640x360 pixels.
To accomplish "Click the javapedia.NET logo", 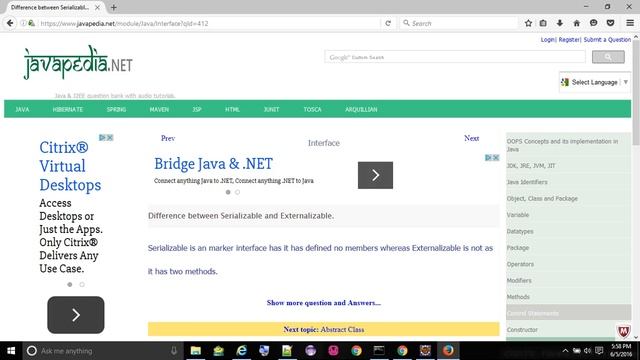I will [x=78, y=62].
